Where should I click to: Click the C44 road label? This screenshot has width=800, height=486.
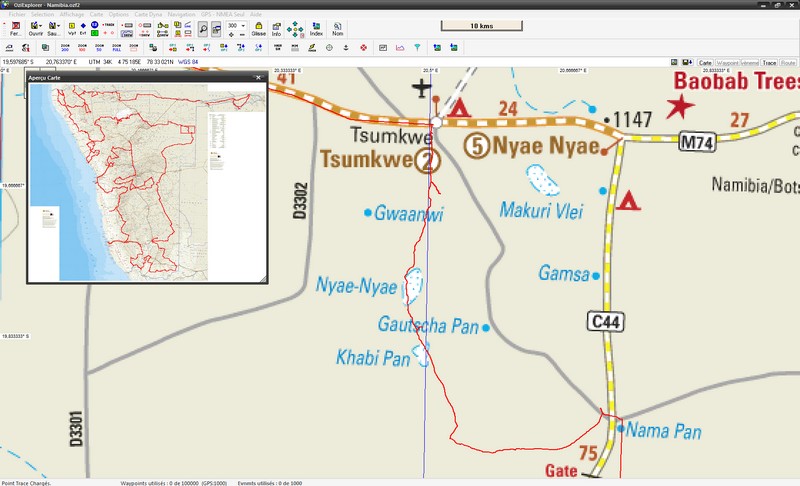pos(606,322)
